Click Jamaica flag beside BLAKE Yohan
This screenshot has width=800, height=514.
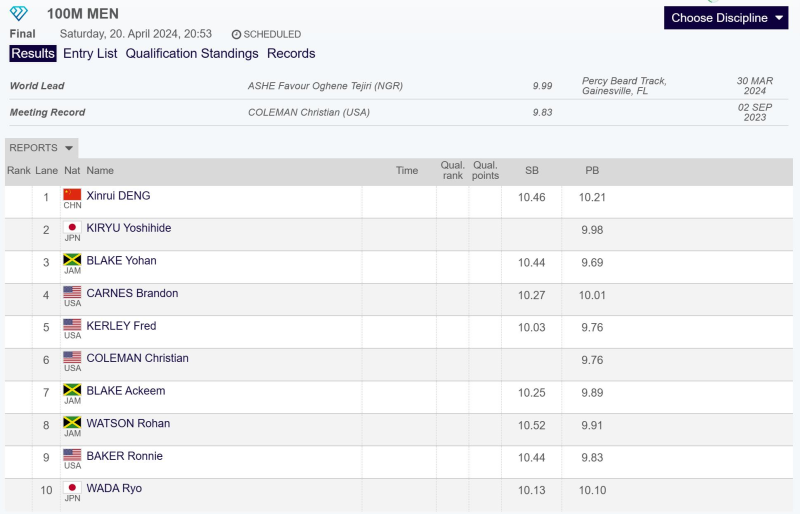click(72, 260)
